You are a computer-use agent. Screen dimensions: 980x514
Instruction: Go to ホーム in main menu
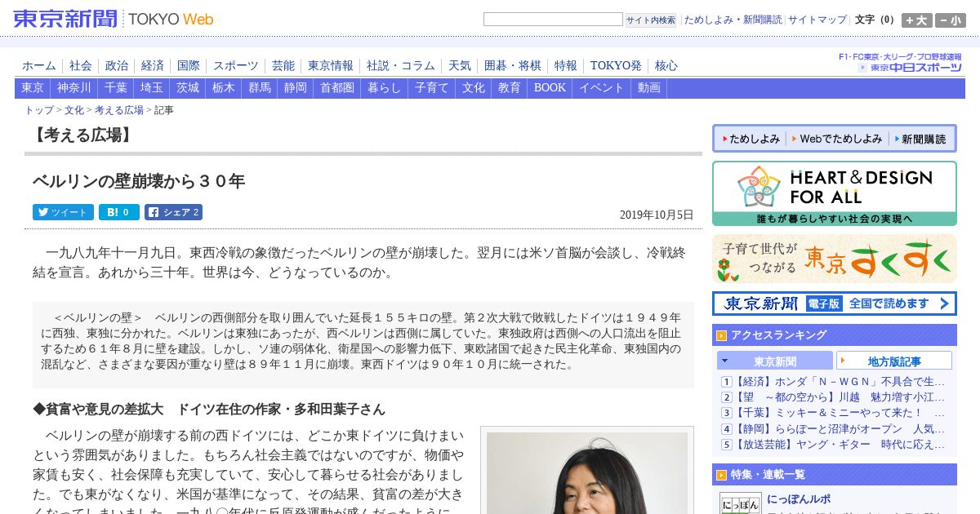pyautogui.click(x=39, y=65)
